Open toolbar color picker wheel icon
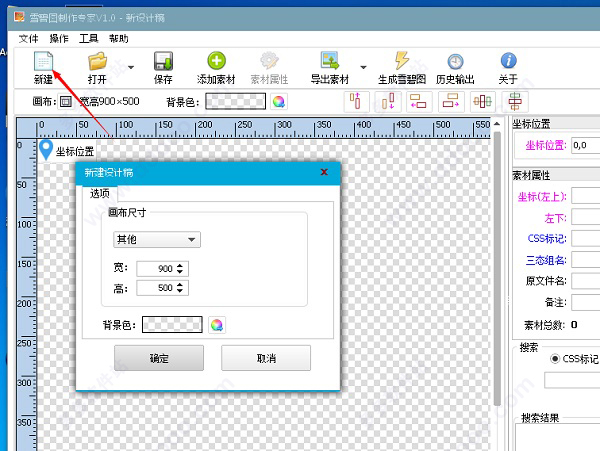This screenshot has width=600, height=451. tap(279, 102)
